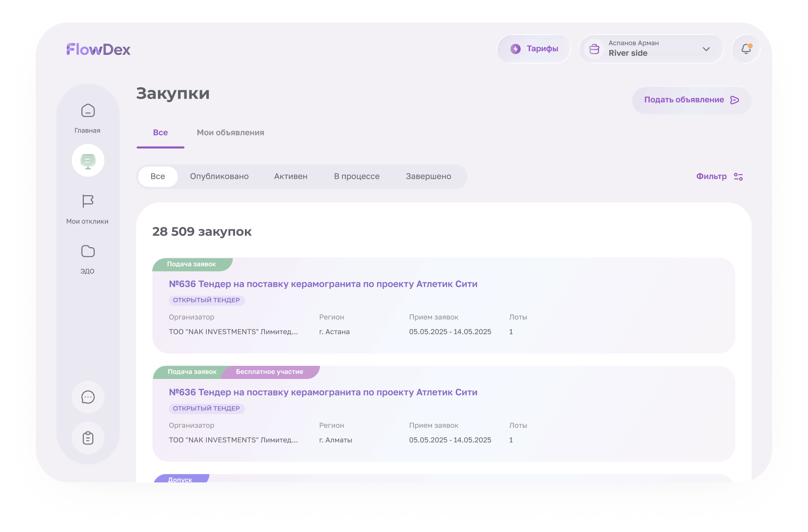This screenshot has height=532, width=808.
Task: Switch to the Мои объявления tab
Action: click(230, 133)
